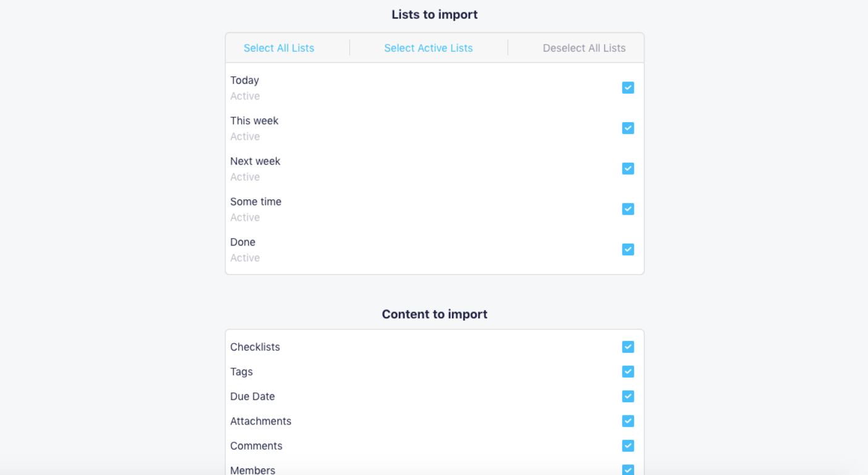Screen dimensions: 868x475
Task: Toggle the Attachments import checkbox
Action: click(628, 421)
